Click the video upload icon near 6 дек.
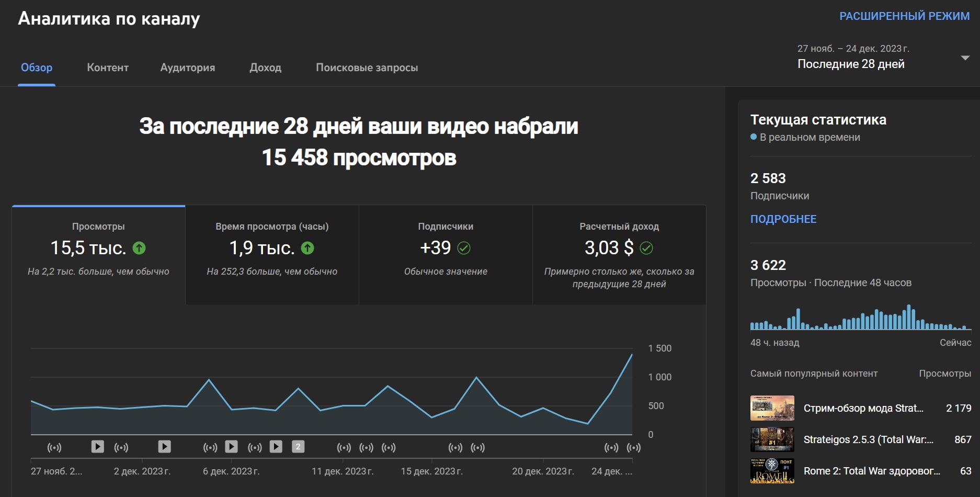This screenshot has width=980, height=497. 231,446
